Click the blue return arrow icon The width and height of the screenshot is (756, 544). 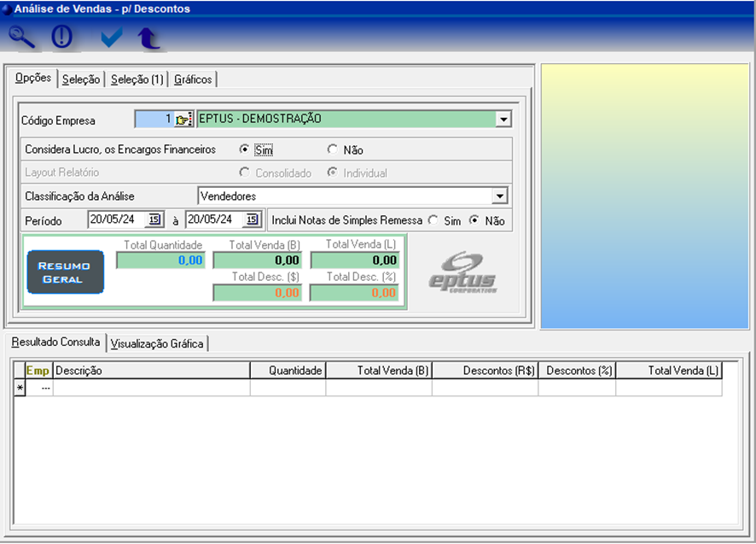click(149, 38)
